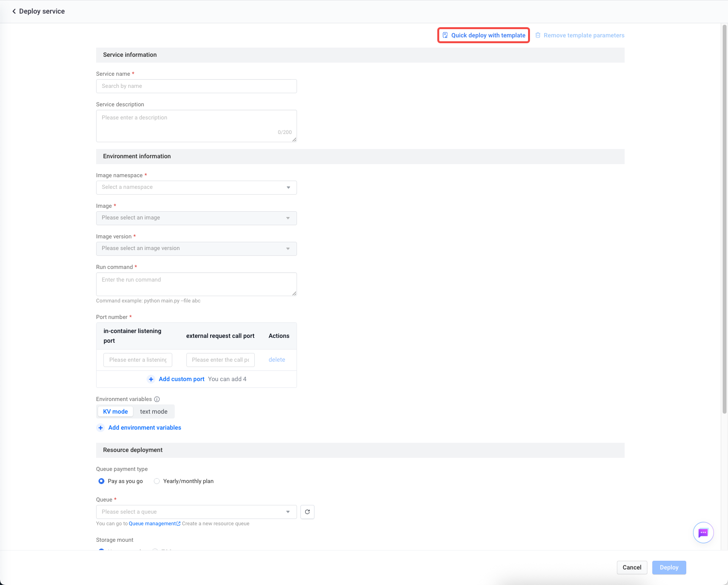Switch environment variables to KV mode

coord(116,412)
